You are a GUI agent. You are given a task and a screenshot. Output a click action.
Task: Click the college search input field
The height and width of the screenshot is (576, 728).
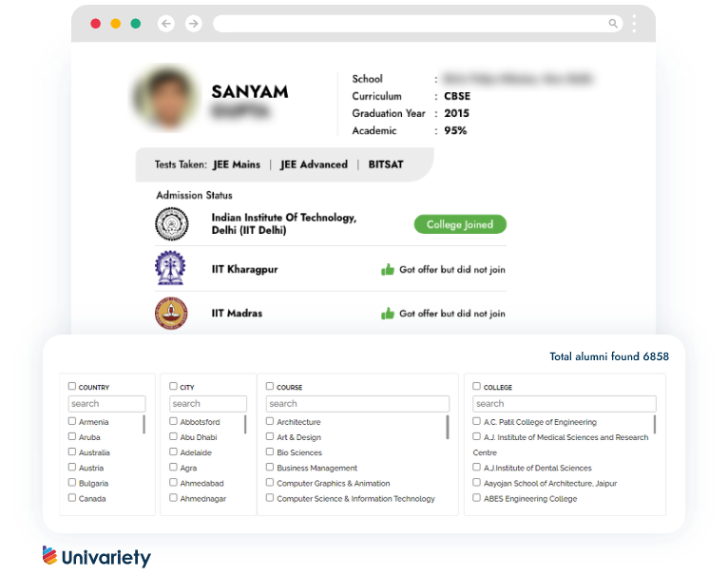tap(564, 404)
